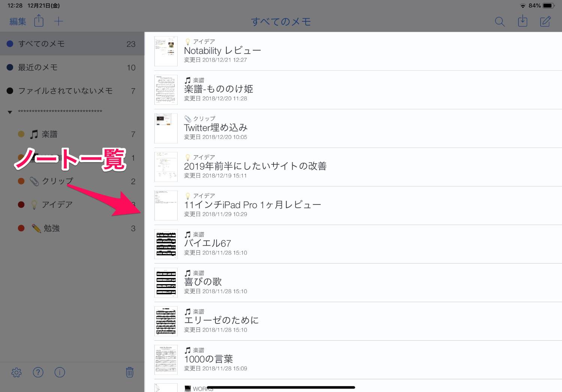The image size is (562, 392).
Task: Open the help question mark icon
Action: pyautogui.click(x=38, y=372)
